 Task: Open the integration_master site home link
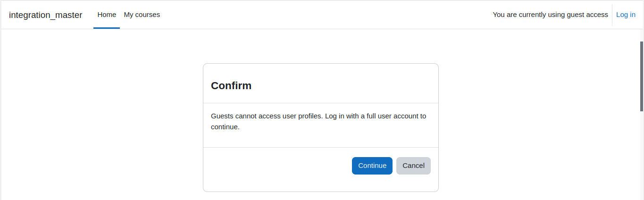45,15
